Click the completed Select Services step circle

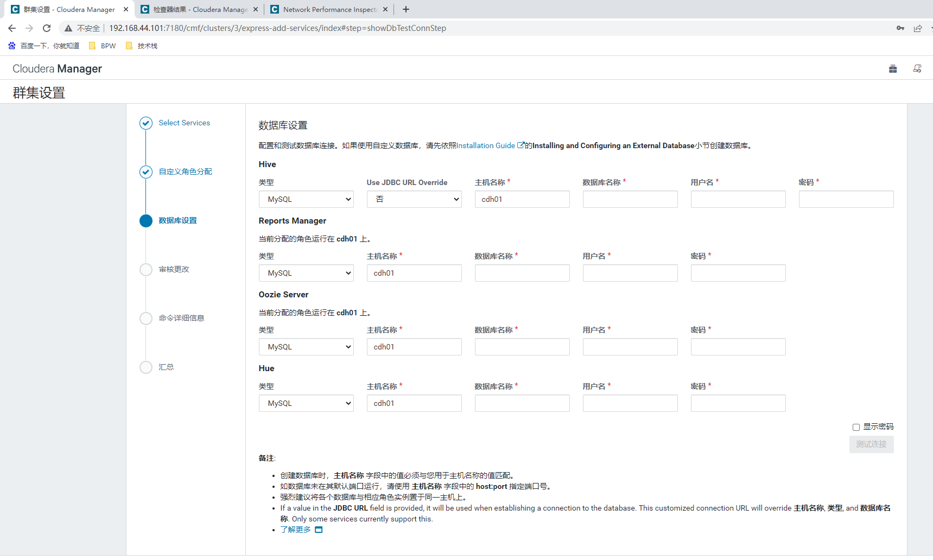click(x=145, y=123)
